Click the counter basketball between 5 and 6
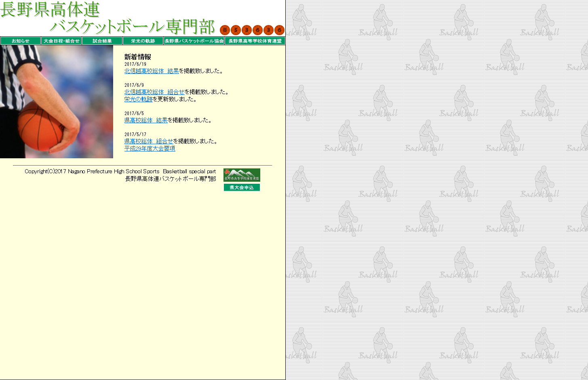 [247, 30]
